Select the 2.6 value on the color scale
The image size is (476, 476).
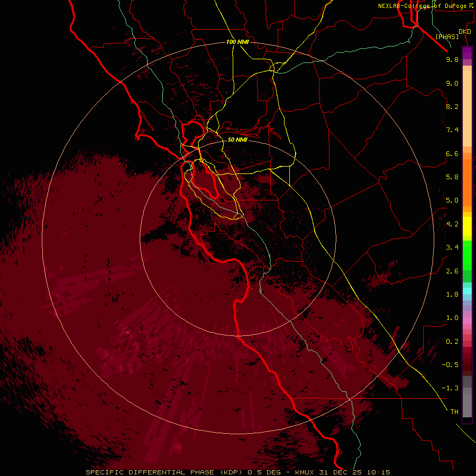(452, 271)
